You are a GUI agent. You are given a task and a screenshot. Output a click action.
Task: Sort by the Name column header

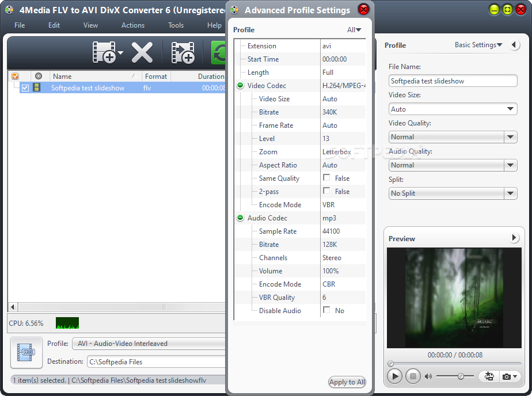96,77
